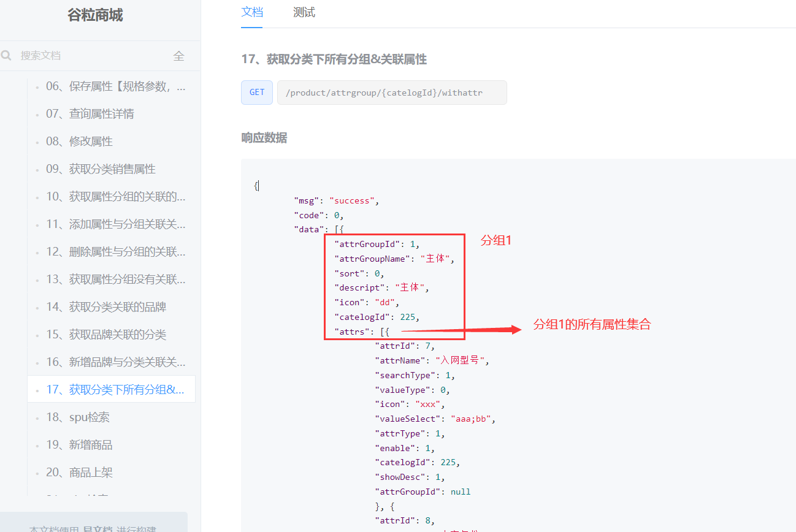Click the "attrGroupId": 1 line
Viewport: 796px width, 532px height.
[x=377, y=244]
